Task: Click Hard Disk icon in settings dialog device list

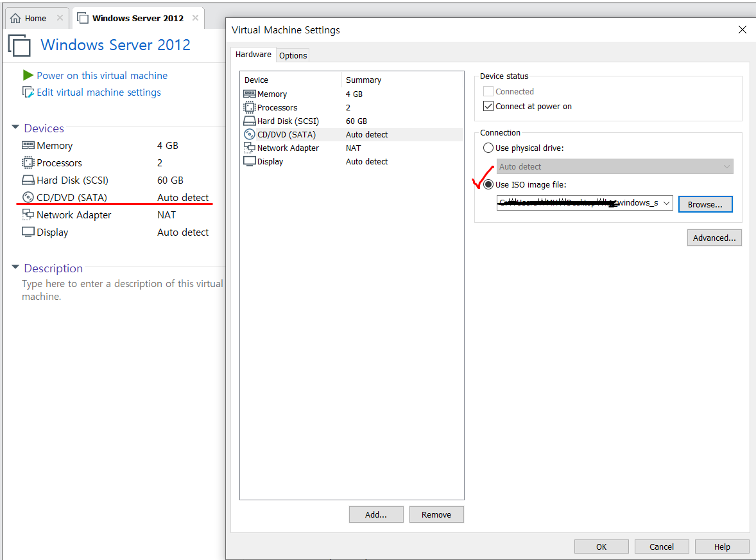Action: click(249, 121)
